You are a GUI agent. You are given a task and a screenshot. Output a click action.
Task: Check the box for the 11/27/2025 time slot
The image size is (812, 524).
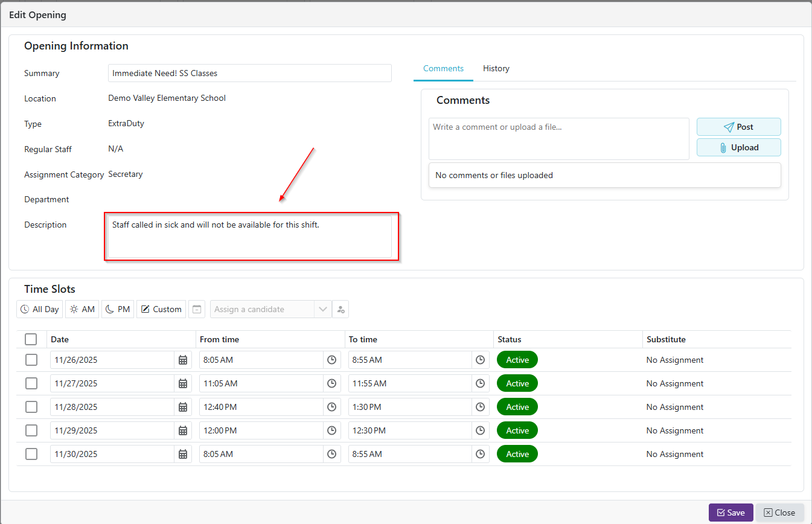(31, 383)
